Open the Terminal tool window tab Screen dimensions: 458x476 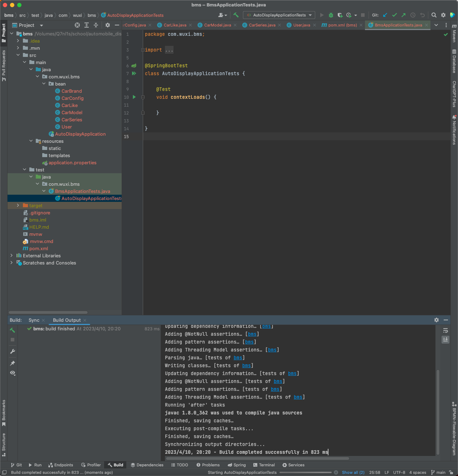(x=264, y=465)
